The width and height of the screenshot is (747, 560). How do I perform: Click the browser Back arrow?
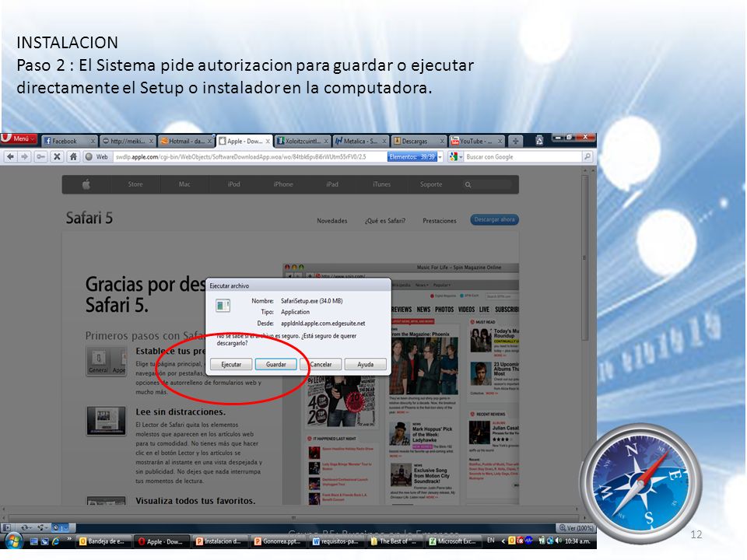(x=10, y=156)
